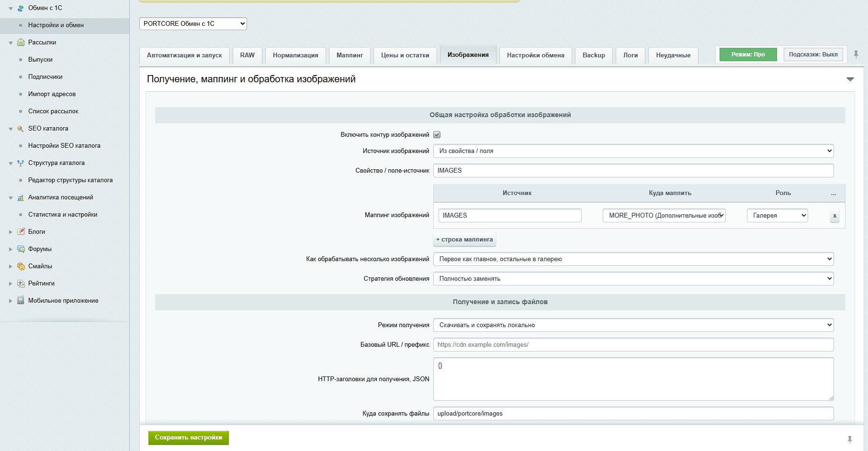Collapse the SEO каталога tree node

[x=11, y=129]
